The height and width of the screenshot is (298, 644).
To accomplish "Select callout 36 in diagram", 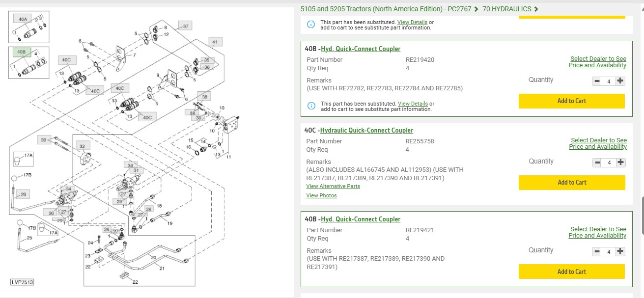I will click(207, 68).
